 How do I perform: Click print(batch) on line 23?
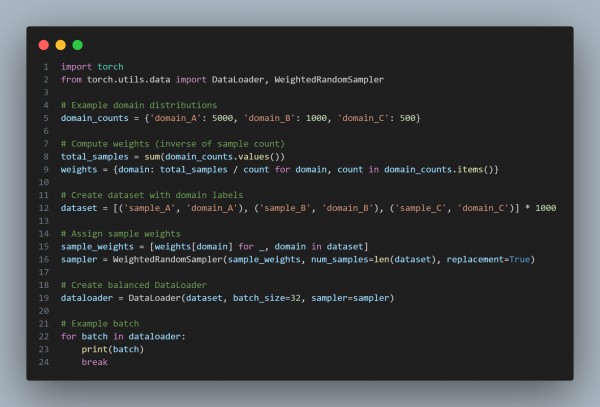112,349
